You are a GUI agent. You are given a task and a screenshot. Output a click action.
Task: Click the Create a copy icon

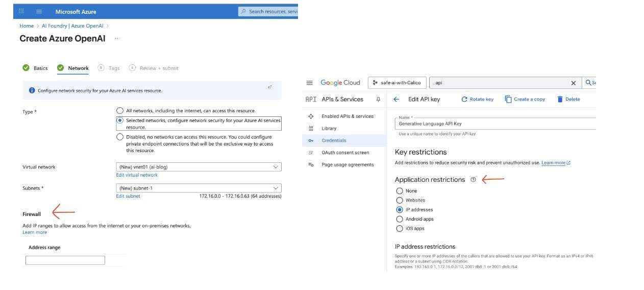(508, 99)
